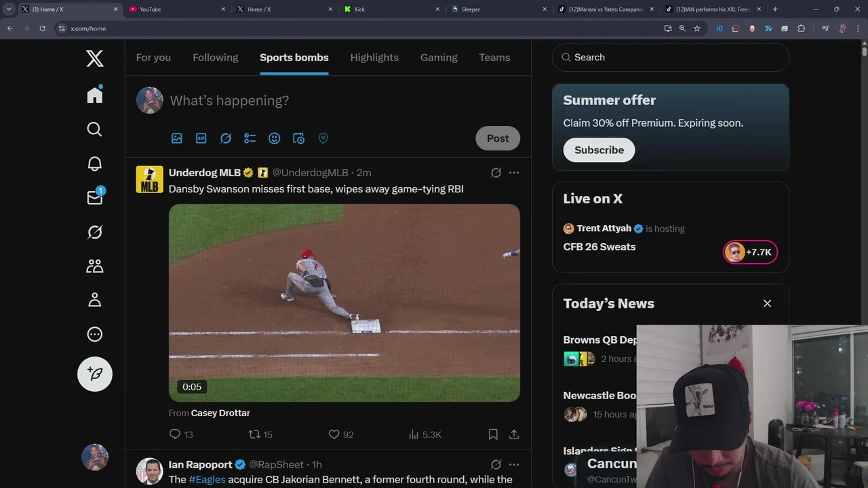The height and width of the screenshot is (488, 868).
Task: Open account avatar at sidebar bottom
Action: click(95, 457)
